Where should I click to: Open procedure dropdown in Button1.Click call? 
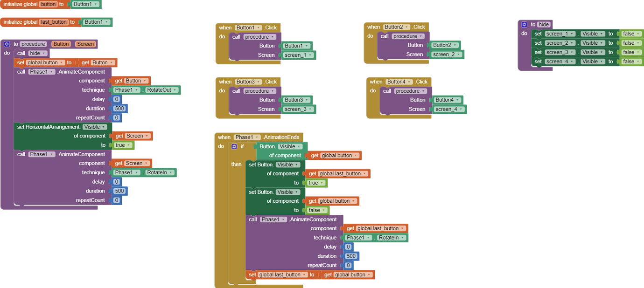pos(260,37)
